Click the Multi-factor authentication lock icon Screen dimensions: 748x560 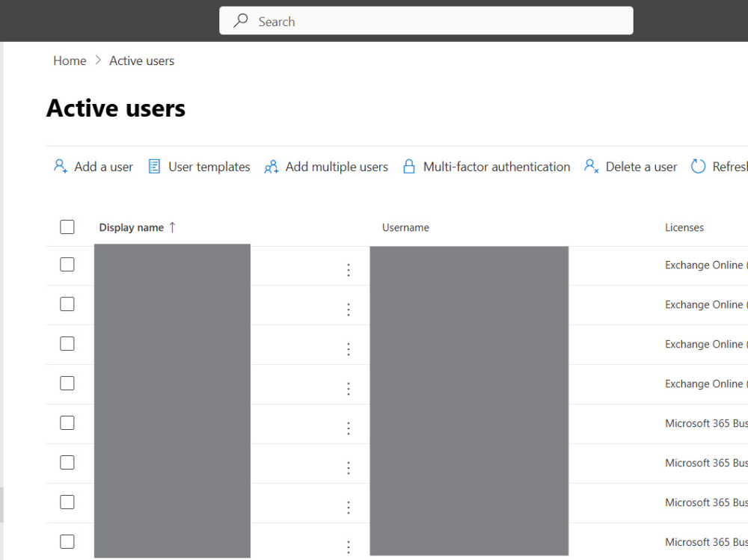pos(409,167)
